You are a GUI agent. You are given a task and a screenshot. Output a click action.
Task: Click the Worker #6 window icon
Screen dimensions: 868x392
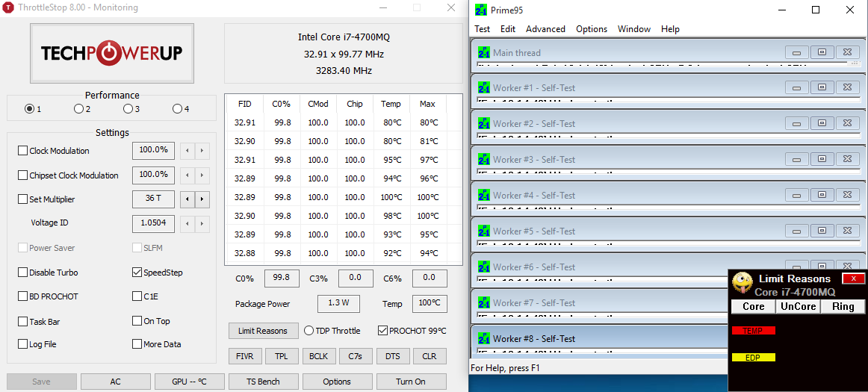(484, 267)
